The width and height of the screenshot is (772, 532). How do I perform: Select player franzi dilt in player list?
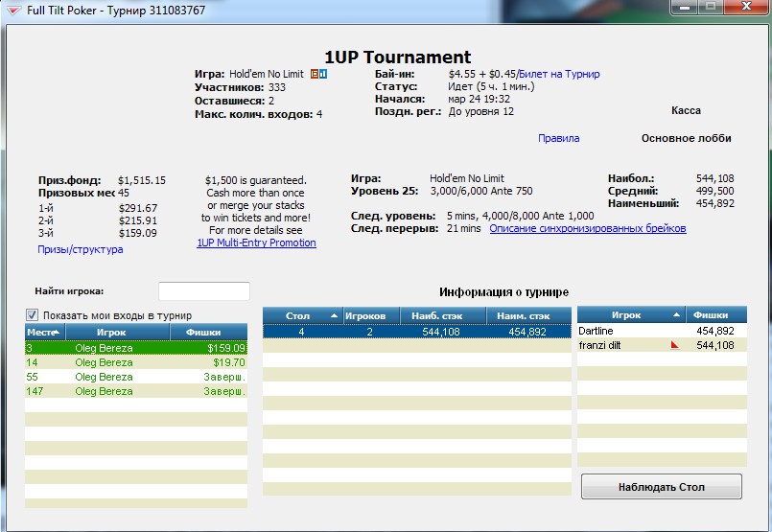coord(663,345)
